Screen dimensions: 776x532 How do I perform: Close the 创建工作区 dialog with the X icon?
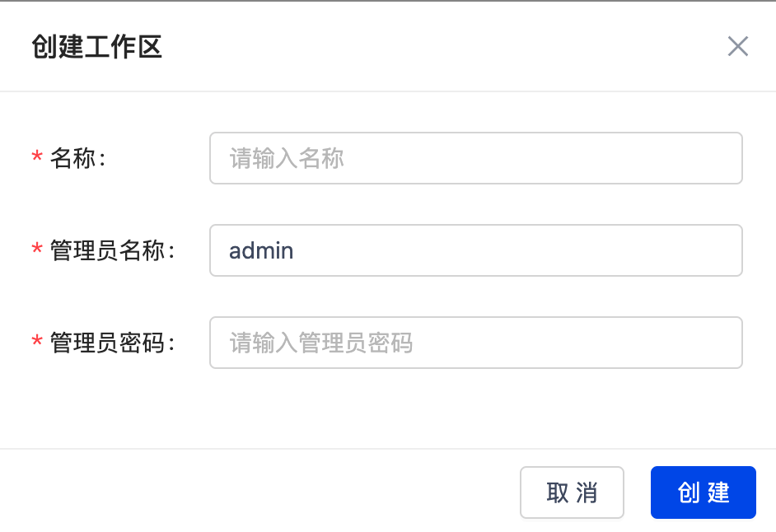pyautogui.click(x=737, y=46)
